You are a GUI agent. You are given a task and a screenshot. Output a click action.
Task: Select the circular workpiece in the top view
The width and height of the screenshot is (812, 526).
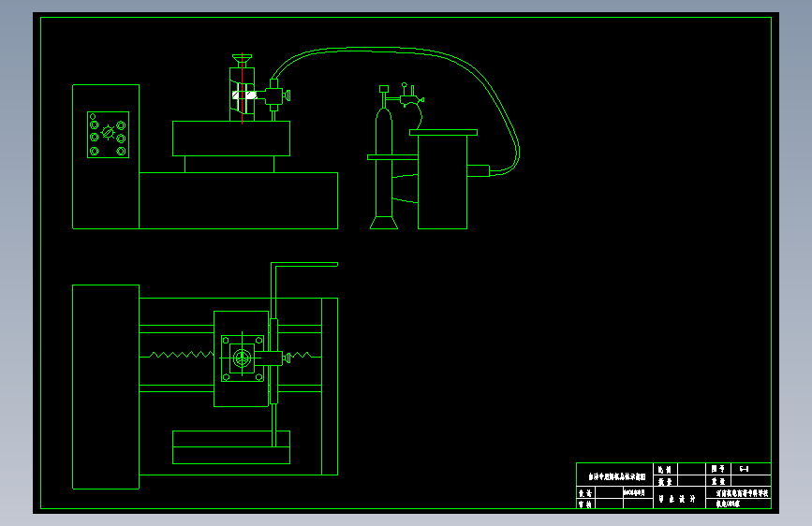click(x=242, y=358)
